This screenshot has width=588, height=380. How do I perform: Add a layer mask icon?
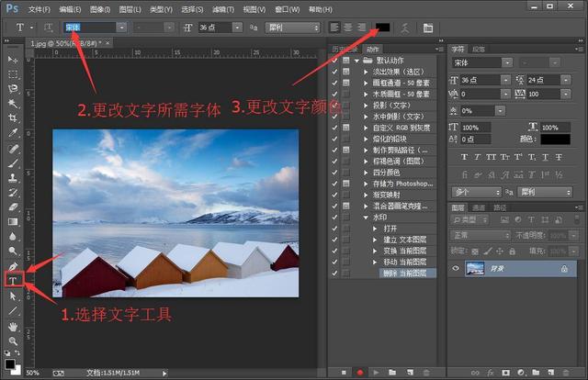505,373
